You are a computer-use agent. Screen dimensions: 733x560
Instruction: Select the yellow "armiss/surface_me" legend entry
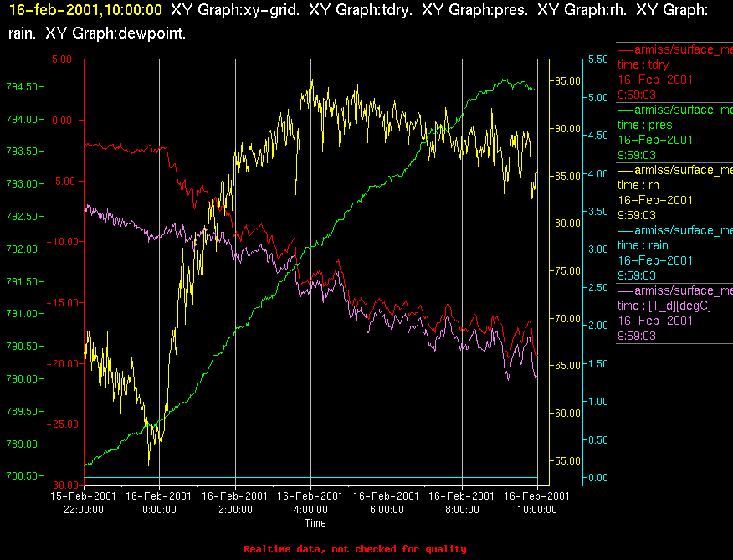click(x=675, y=170)
